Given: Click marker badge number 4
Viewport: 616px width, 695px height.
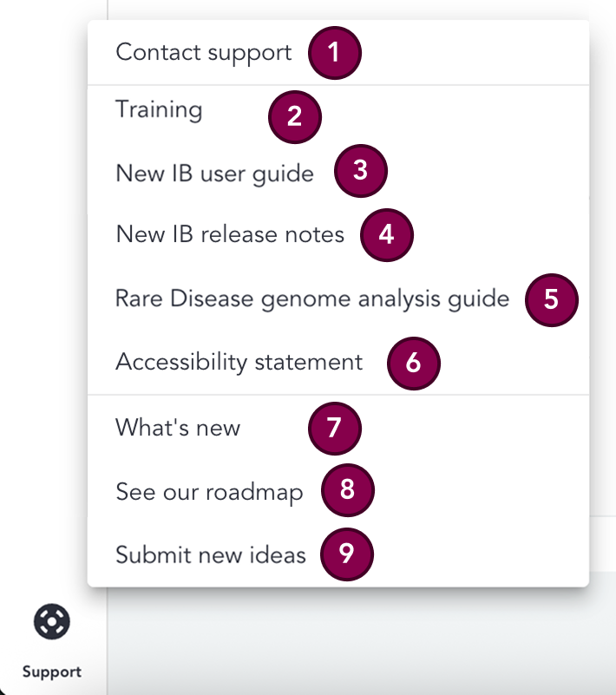Looking at the screenshot, I should 386,234.
